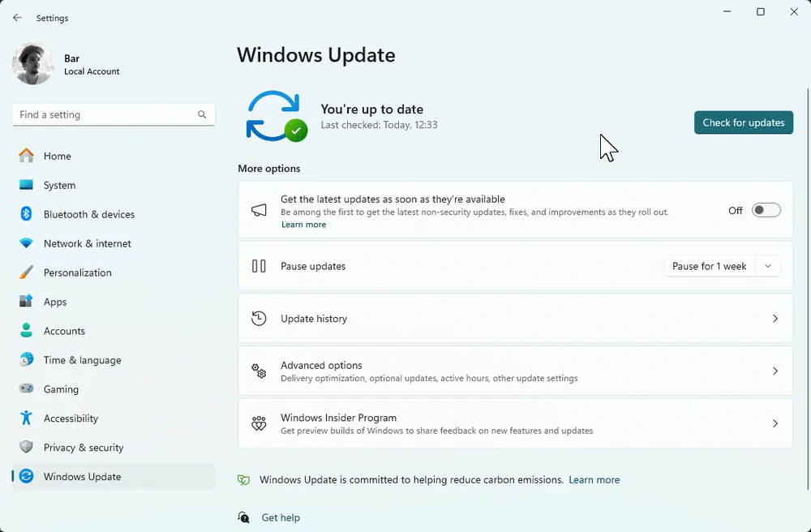Click the carbon emissions leaf icon
The height and width of the screenshot is (532, 811).
[x=243, y=480]
